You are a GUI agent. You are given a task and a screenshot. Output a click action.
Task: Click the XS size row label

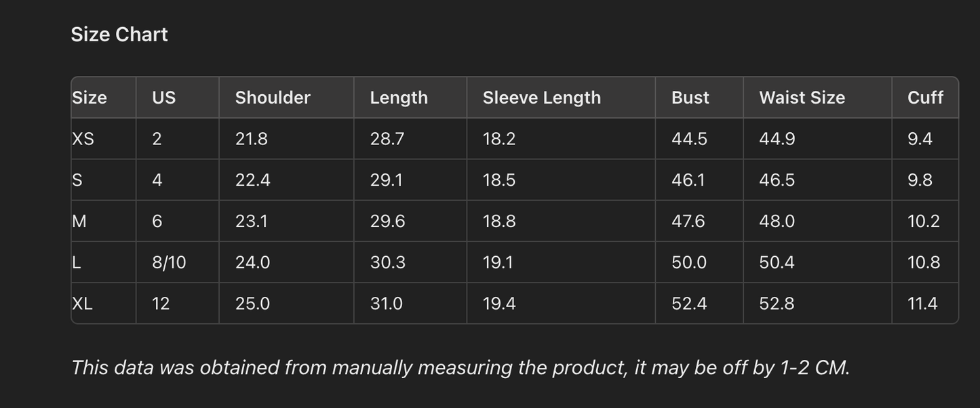(83, 139)
